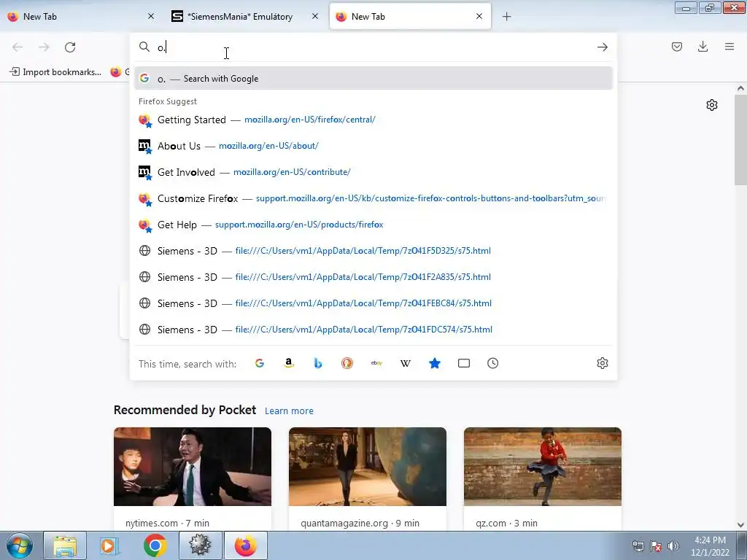Open the Firefox application menu

tap(729, 47)
